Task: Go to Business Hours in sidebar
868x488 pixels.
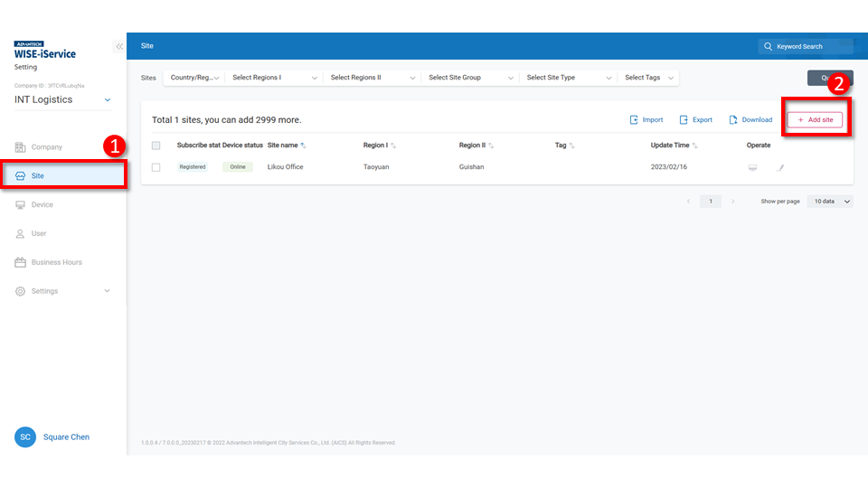Action: tap(56, 262)
